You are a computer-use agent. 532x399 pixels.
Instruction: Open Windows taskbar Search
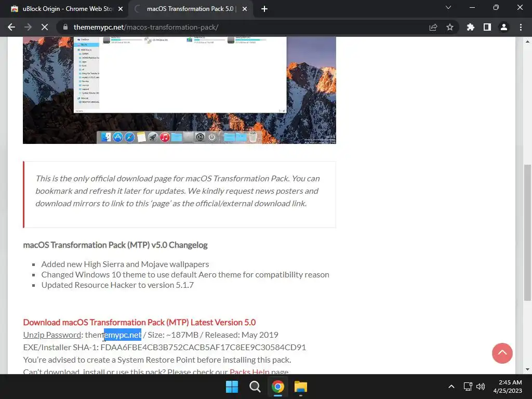[x=255, y=387]
